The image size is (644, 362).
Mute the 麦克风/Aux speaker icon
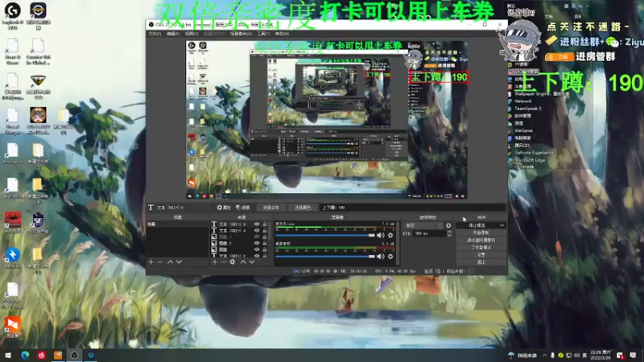pos(381,235)
